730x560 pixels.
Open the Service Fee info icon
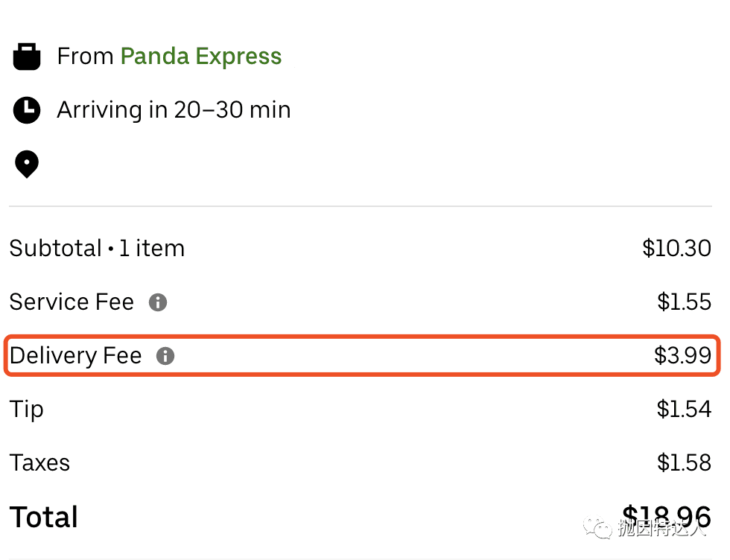(x=158, y=302)
